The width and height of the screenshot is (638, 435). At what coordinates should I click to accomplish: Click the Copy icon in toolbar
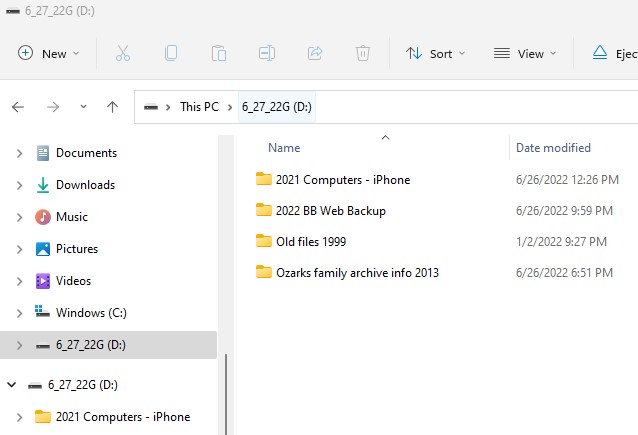(x=171, y=53)
